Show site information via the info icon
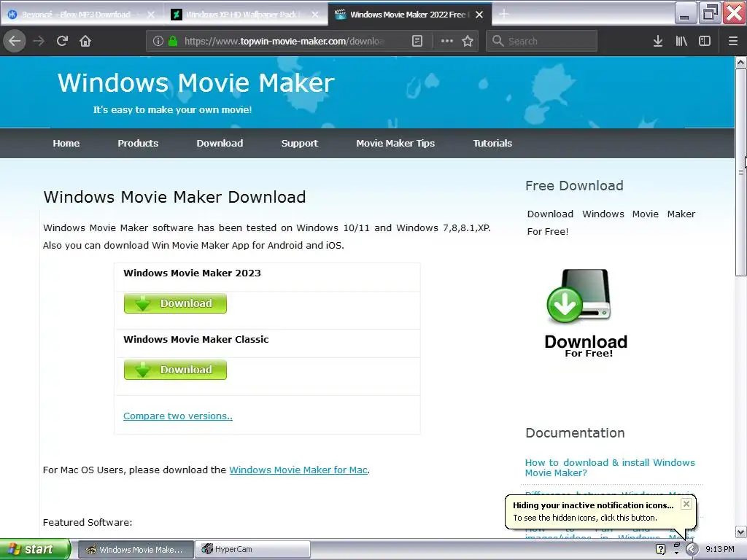 click(158, 41)
